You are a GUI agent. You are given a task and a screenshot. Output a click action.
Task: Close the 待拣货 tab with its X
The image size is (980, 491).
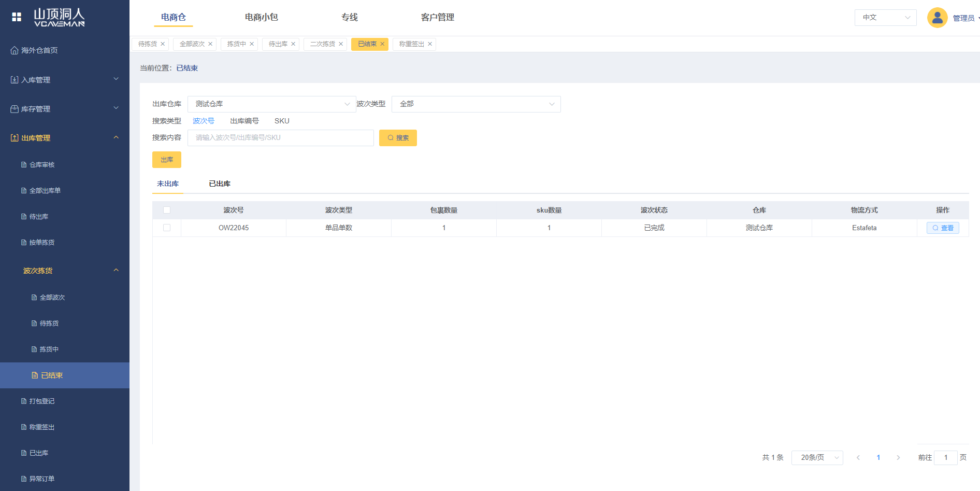[163, 44]
